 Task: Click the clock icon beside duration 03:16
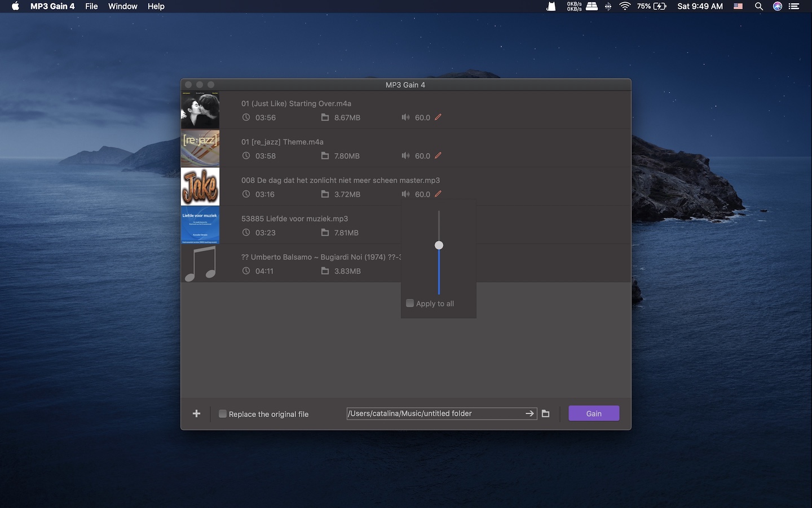coord(246,194)
